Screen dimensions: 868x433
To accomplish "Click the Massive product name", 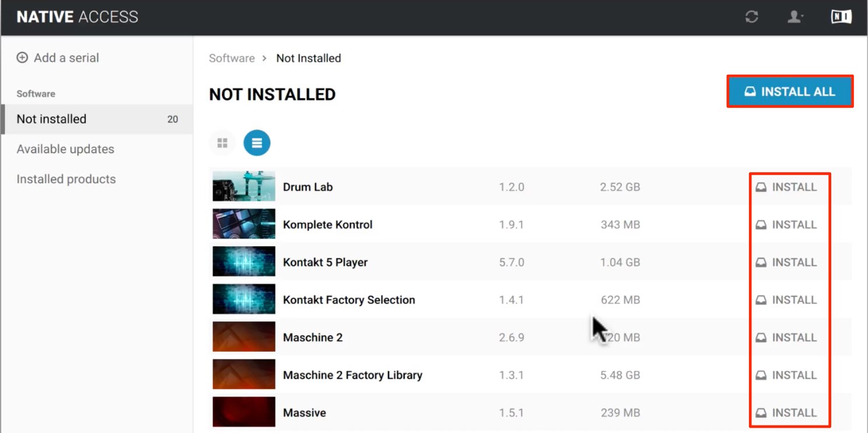I will (x=304, y=413).
